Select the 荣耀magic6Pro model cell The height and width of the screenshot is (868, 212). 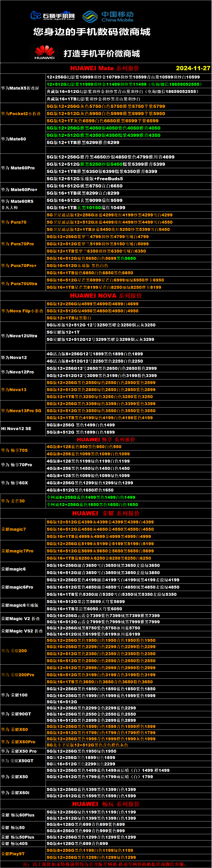click(x=23, y=587)
